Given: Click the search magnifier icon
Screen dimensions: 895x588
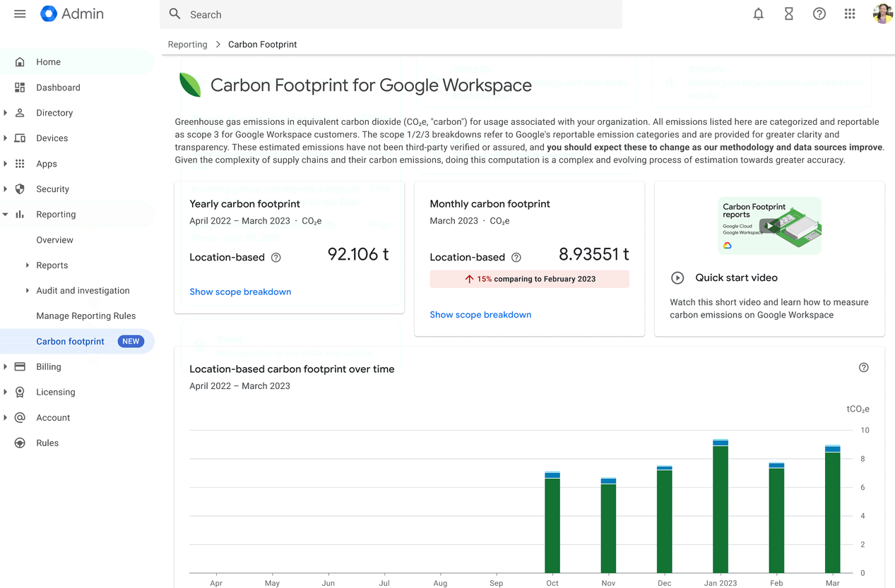Looking at the screenshot, I should click(x=175, y=14).
